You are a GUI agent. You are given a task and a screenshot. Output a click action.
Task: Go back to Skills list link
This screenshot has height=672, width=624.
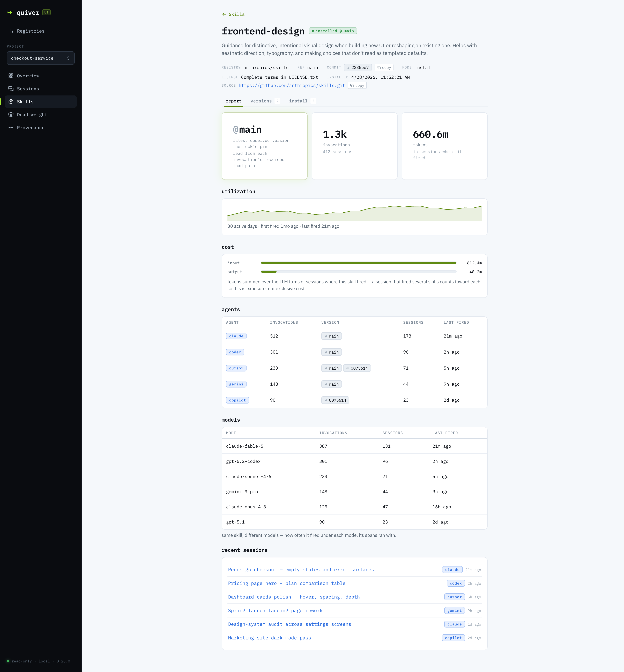click(x=233, y=14)
